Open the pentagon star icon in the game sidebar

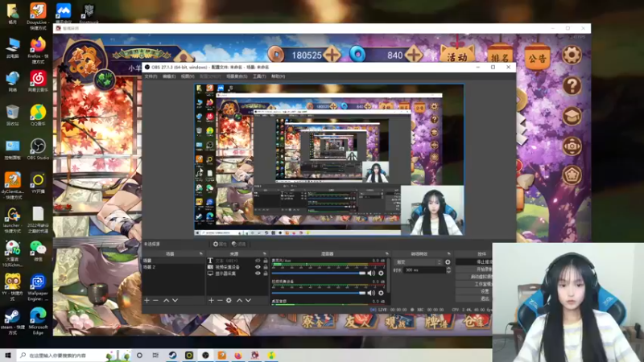coord(572,175)
